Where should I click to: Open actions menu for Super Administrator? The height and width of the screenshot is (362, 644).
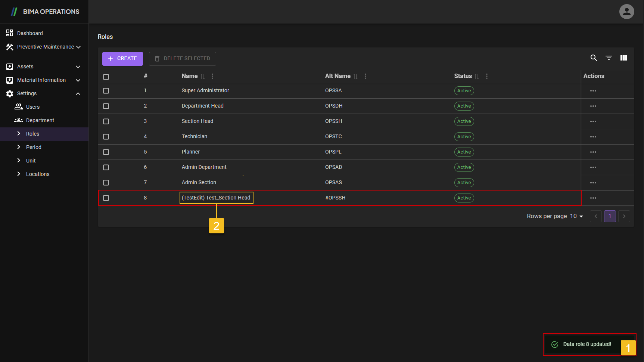[x=593, y=91]
